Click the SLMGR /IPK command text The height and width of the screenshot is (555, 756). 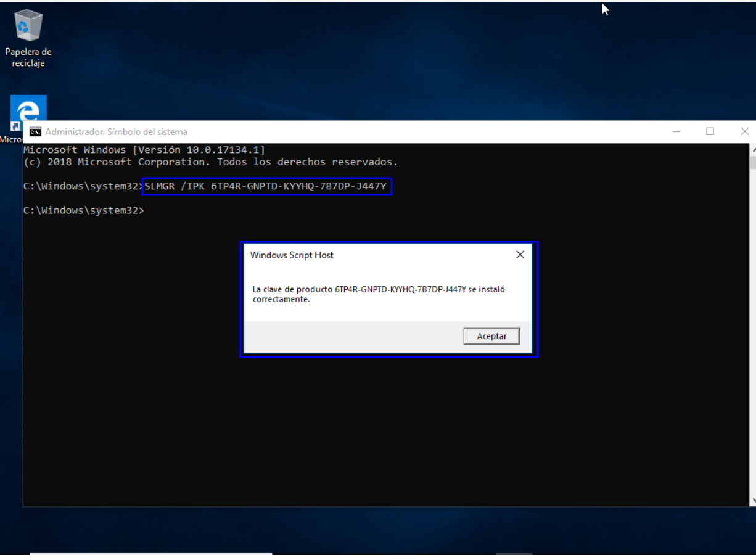(266, 186)
